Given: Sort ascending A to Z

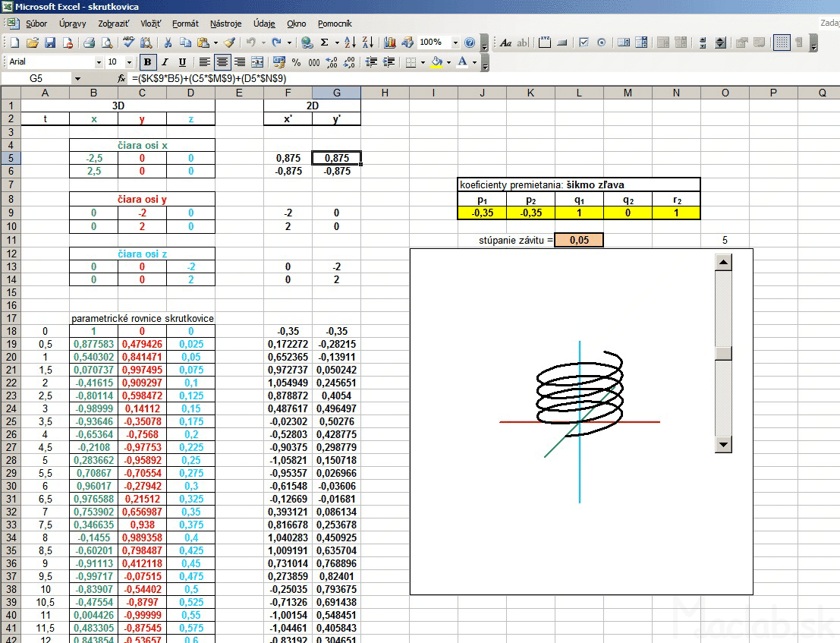Looking at the screenshot, I should 351,43.
